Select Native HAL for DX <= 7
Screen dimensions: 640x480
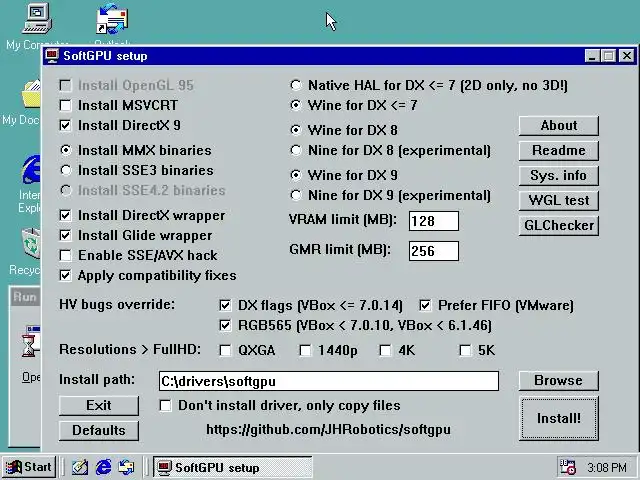[x=296, y=85]
